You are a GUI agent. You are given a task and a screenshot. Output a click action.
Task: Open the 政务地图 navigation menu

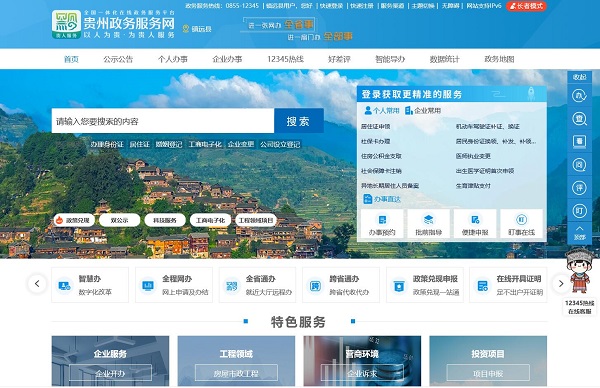tap(499, 59)
